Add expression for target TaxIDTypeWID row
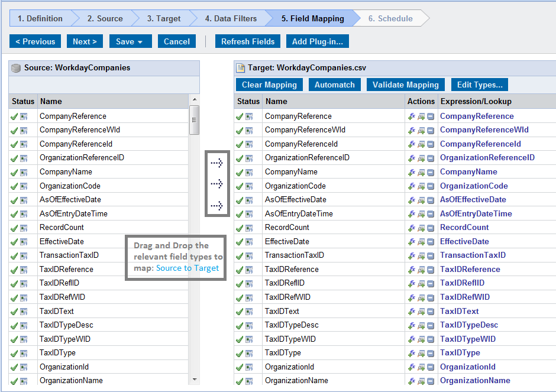This screenshot has height=392, width=556. click(x=412, y=339)
